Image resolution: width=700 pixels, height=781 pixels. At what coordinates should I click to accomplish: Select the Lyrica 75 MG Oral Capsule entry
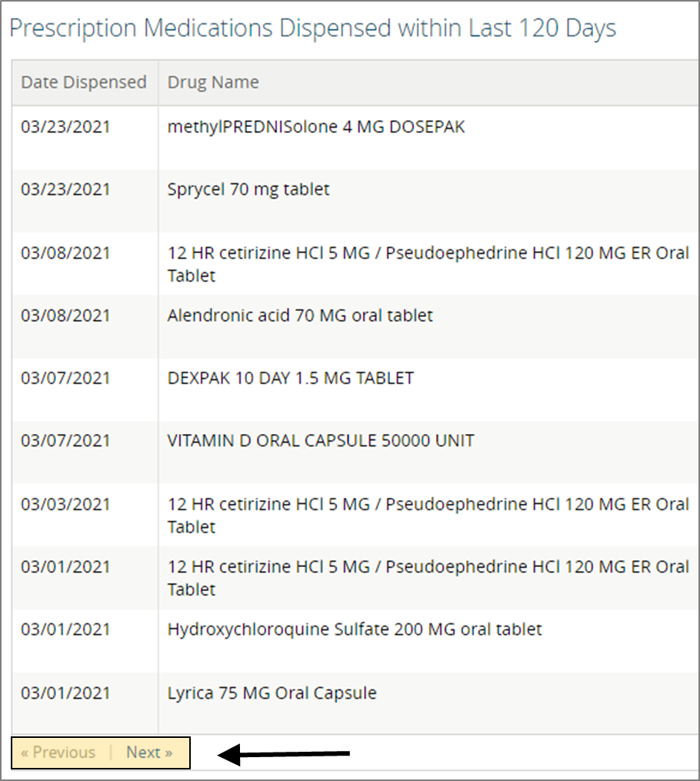pyautogui.click(x=272, y=693)
